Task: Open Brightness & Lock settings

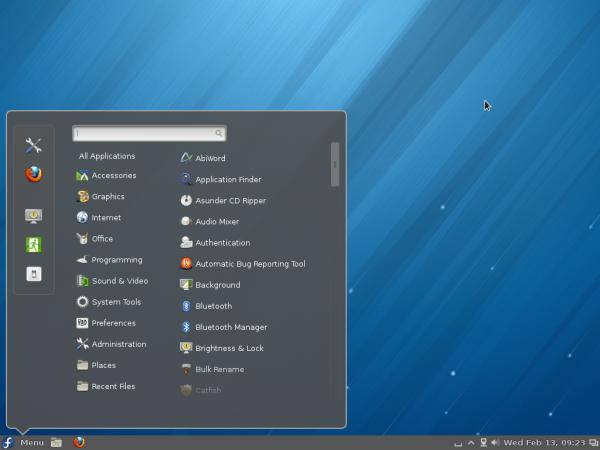Action: pos(229,348)
